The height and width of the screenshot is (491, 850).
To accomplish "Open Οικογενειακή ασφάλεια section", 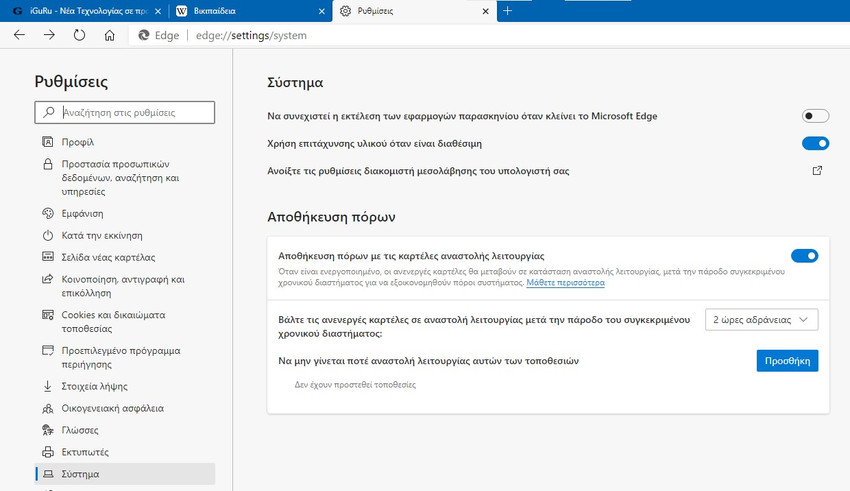I will [x=125, y=408].
